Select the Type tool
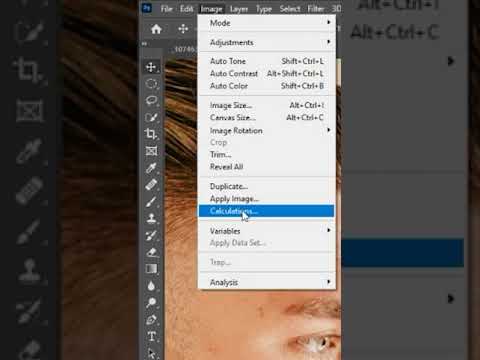Screen dimensions: 480x360 coord(151,336)
